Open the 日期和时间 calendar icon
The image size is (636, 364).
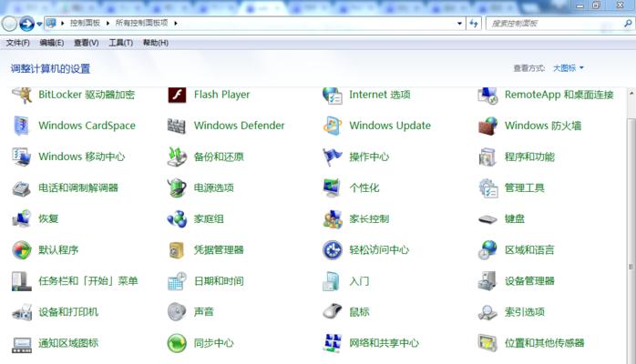point(177,281)
